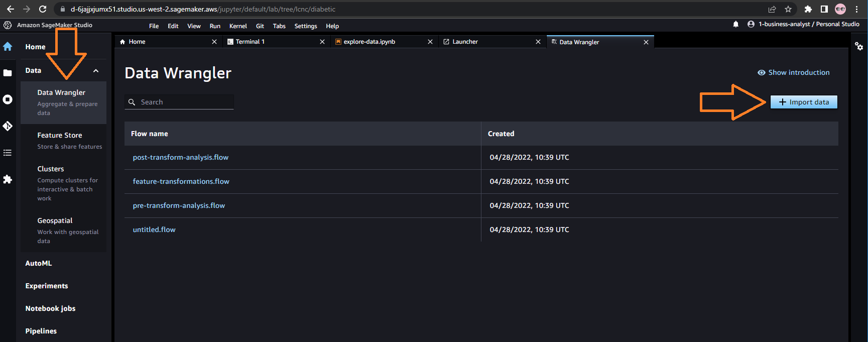Collapse the Data section chevron
This screenshot has width=868, height=342.
coord(96,71)
